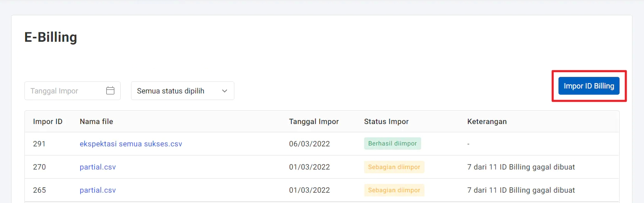The width and height of the screenshot is (644, 203).
Task: Click the E-Billing page heading
Action: click(x=51, y=38)
